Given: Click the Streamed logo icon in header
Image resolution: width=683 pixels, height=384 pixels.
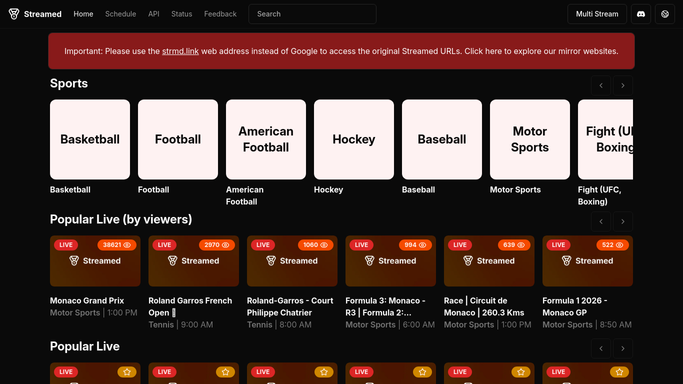Looking at the screenshot, I should (14, 14).
